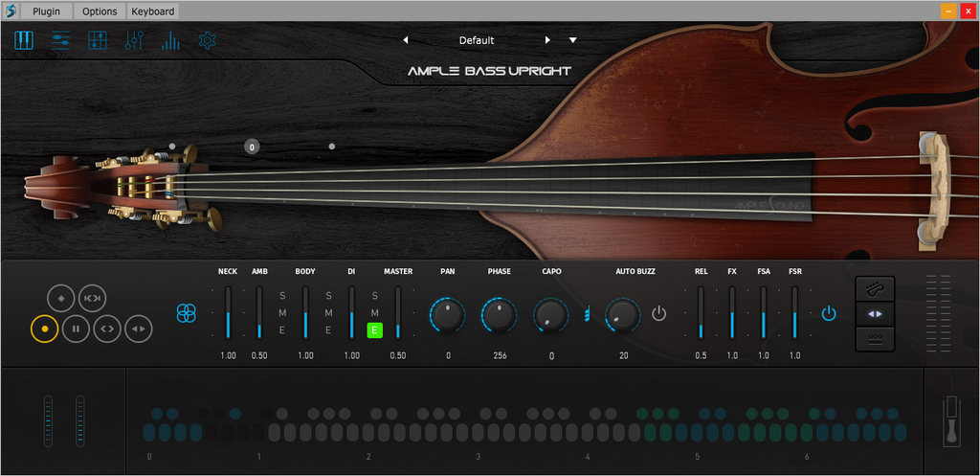
Task: Click the yellow record circle button
Action: (44, 329)
